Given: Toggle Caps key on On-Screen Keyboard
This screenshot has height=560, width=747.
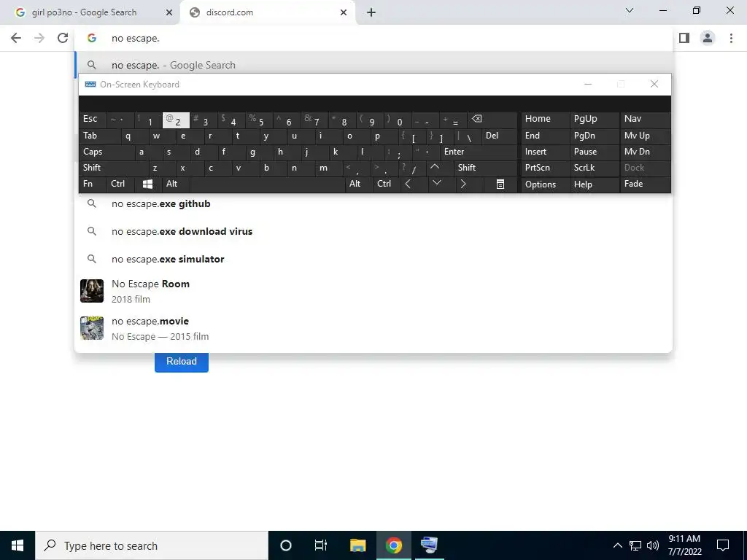Looking at the screenshot, I should tap(107, 152).
